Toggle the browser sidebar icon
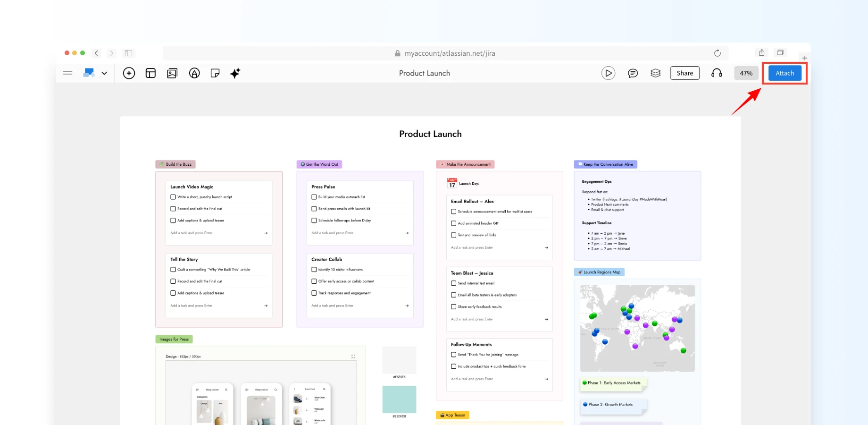 point(128,53)
